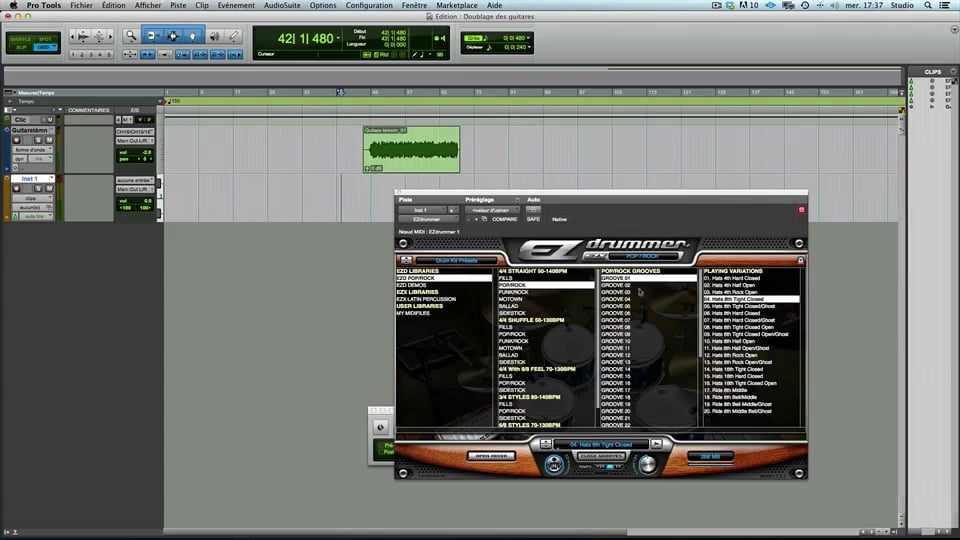960x540 pixels.
Task: Select the Scrub speaker tool
Action: pos(213,37)
